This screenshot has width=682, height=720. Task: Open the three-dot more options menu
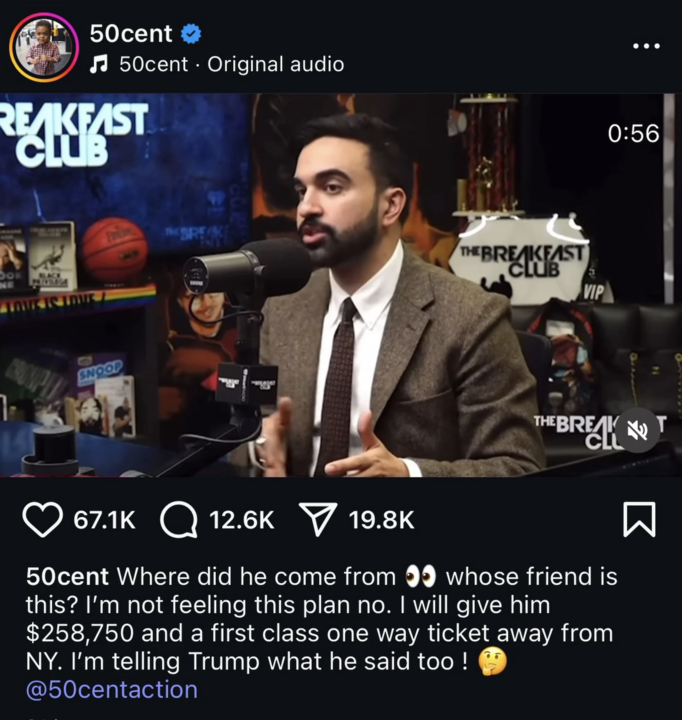point(646,46)
